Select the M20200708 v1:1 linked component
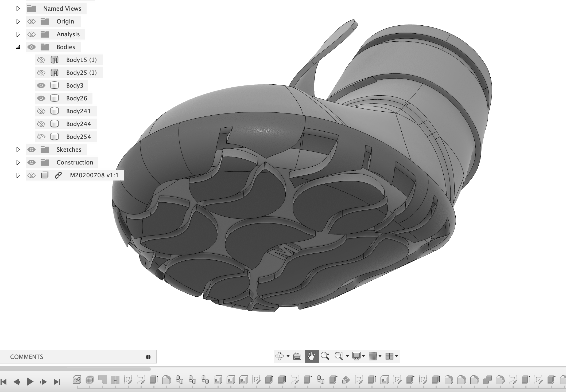Viewport: 566px width, 392px height. (x=94, y=175)
